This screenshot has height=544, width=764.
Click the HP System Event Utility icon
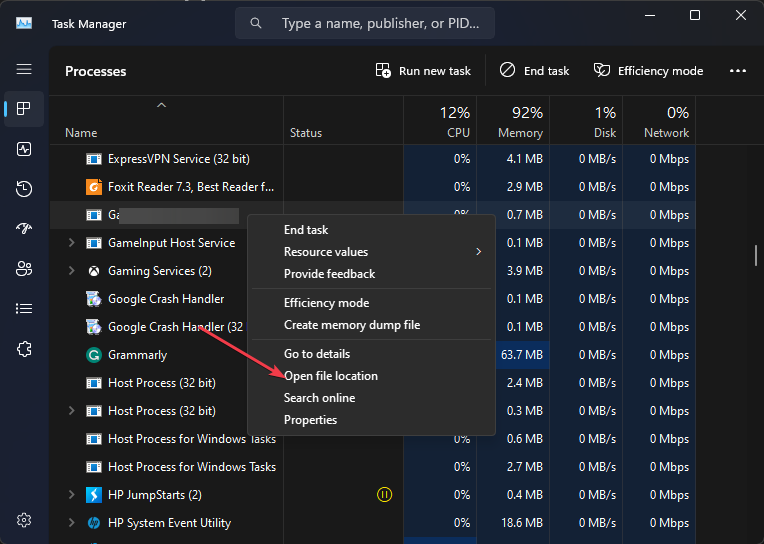coord(94,523)
